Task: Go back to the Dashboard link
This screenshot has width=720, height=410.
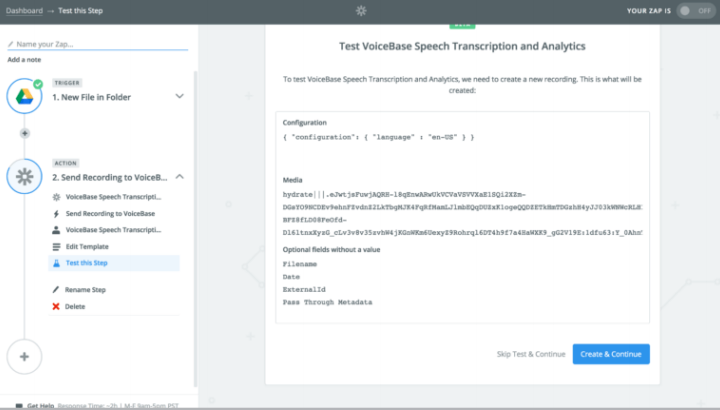Action: tap(24, 11)
